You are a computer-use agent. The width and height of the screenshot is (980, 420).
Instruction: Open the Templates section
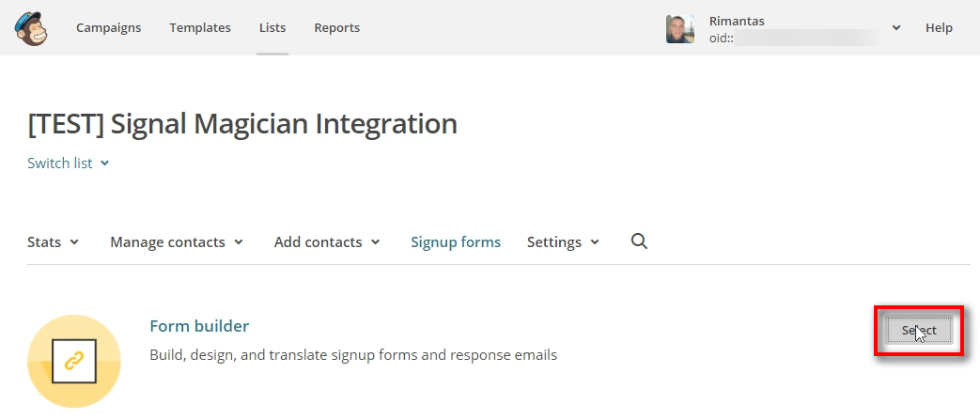pyautogui.click(x=200, y=27)
